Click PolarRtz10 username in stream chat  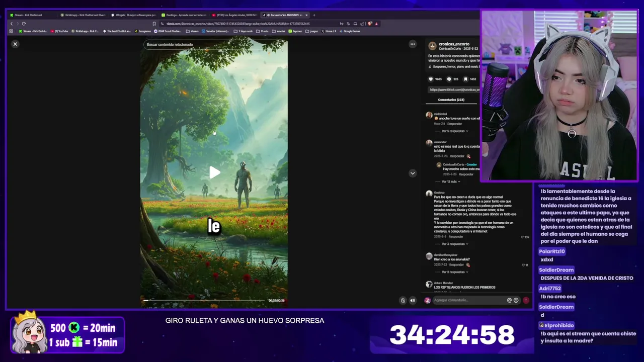(552, 251)
